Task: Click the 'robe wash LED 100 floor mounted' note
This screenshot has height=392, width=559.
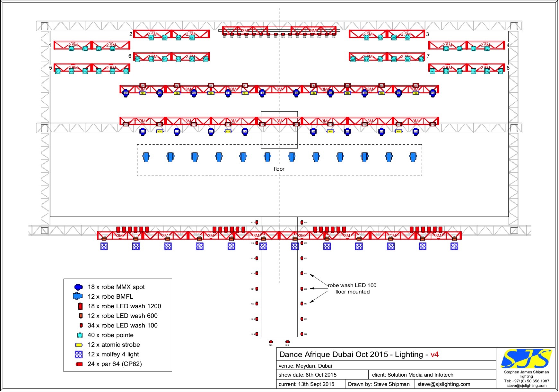Action: tap(352, 288)
